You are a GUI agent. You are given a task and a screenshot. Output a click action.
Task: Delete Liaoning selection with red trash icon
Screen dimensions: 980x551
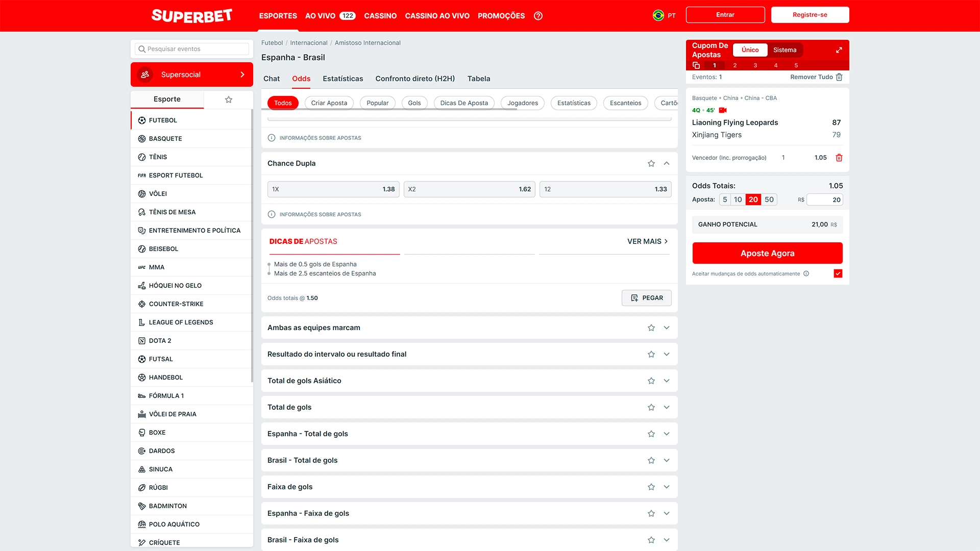tap(839, 158)
